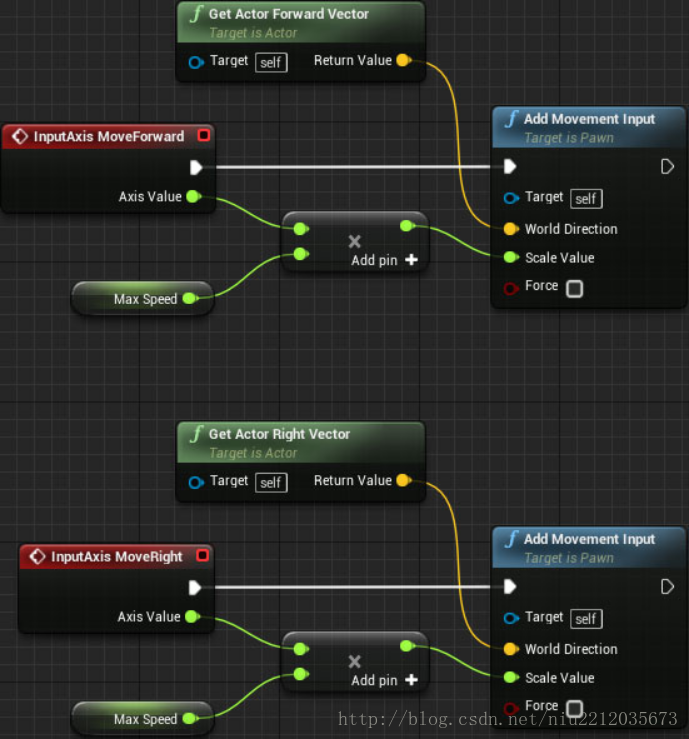Click Add pin on the lower multiply node
The image size is (689, 739).
pyautogui.click(x=385, y=680)
